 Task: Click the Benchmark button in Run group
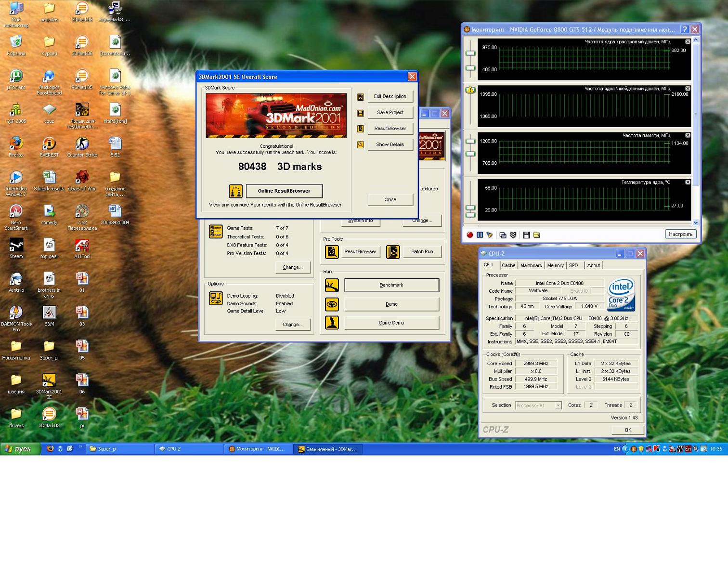pos(391,285)
